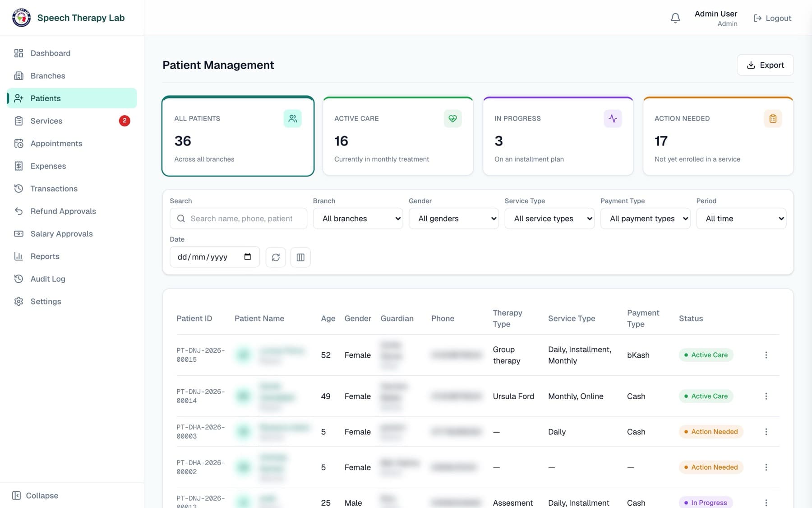
Task: Click the Export button
Action: (765, 65)
